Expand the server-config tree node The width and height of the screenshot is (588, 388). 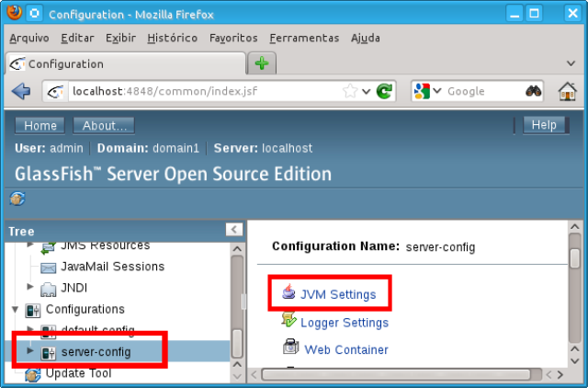pos(30,351)
